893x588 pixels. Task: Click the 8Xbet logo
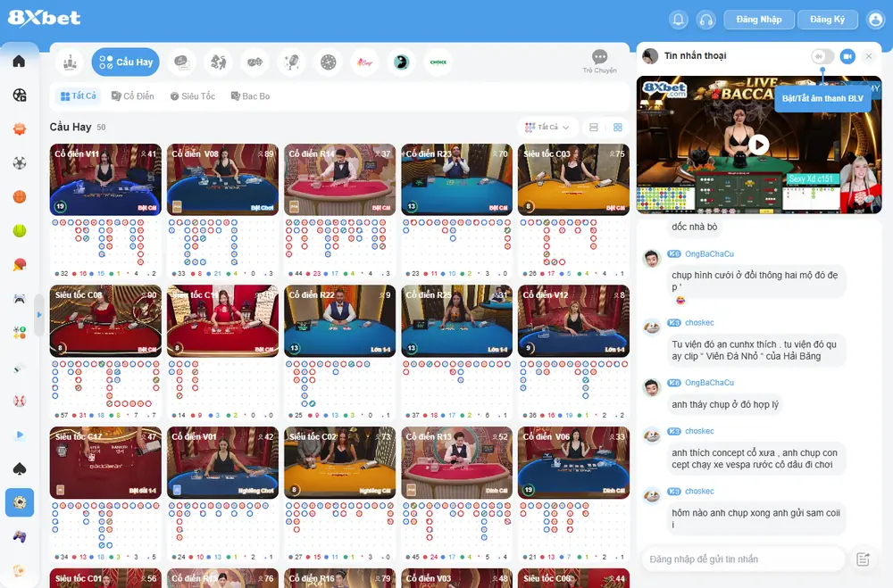[x=44, y=18]
